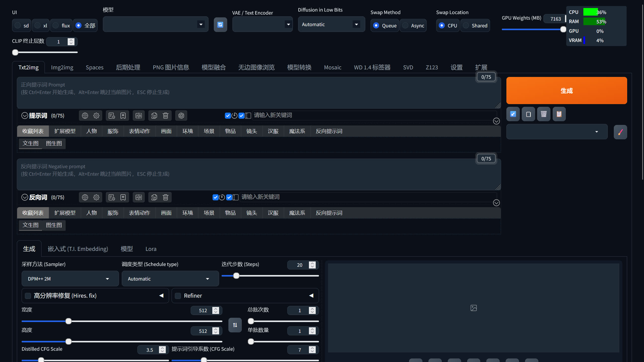Copy the negative prompt keywords with copy icon
The width and height of the screenshot is (644, 362).
[x=154, y=197]
